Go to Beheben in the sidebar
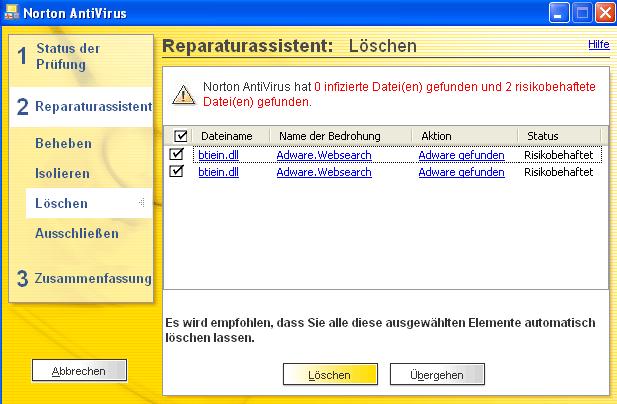 [x=63, y=143]
